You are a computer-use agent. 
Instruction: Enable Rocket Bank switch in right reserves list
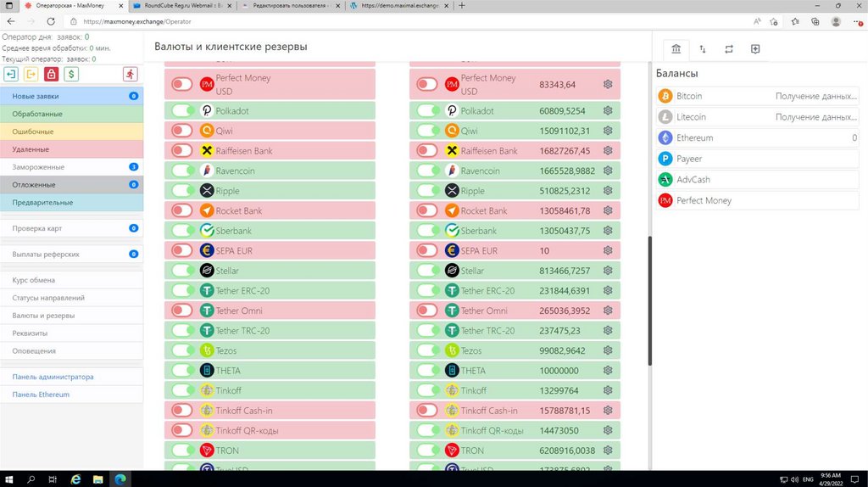pos(427,210)
